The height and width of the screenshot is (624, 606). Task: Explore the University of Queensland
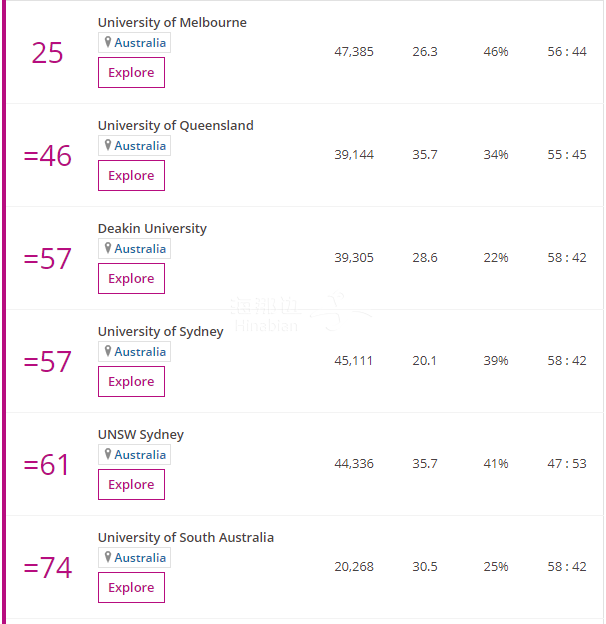[x=131, y=176]
